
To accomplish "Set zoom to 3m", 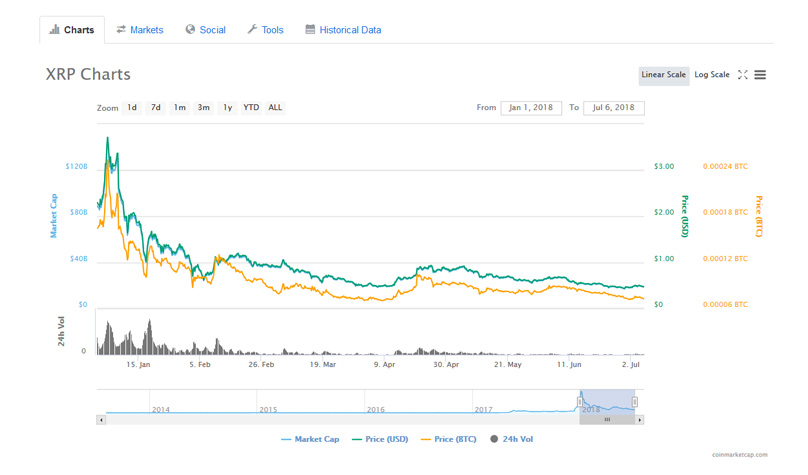I will 204,108.
